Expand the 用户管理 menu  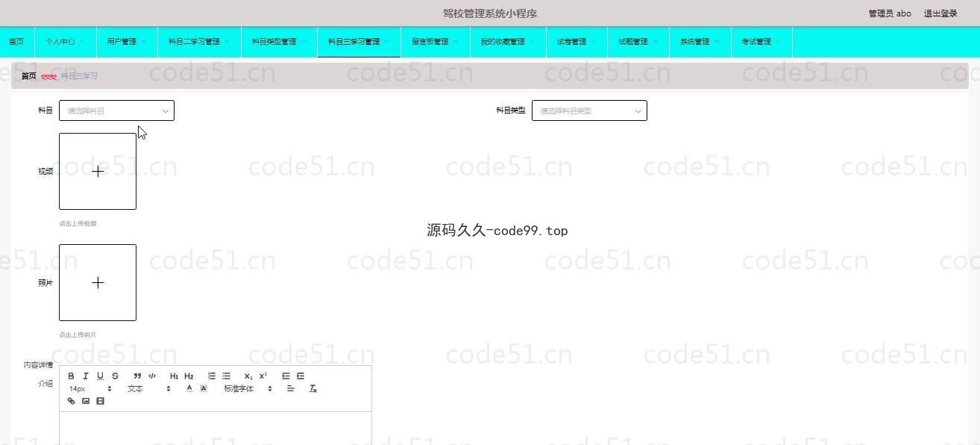(127, 42)
